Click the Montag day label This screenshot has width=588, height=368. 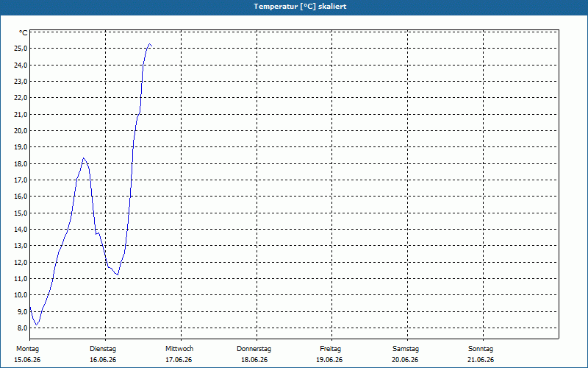point(27,349)
